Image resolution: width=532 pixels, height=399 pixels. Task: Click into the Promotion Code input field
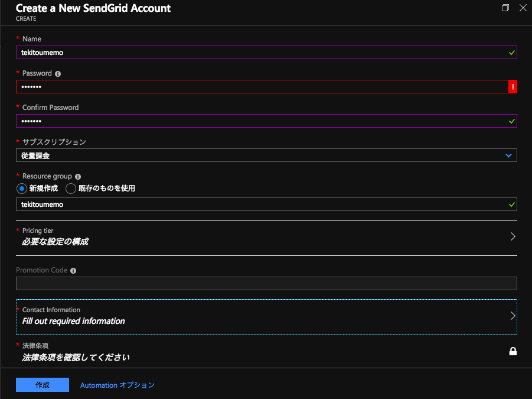[266, 284]
